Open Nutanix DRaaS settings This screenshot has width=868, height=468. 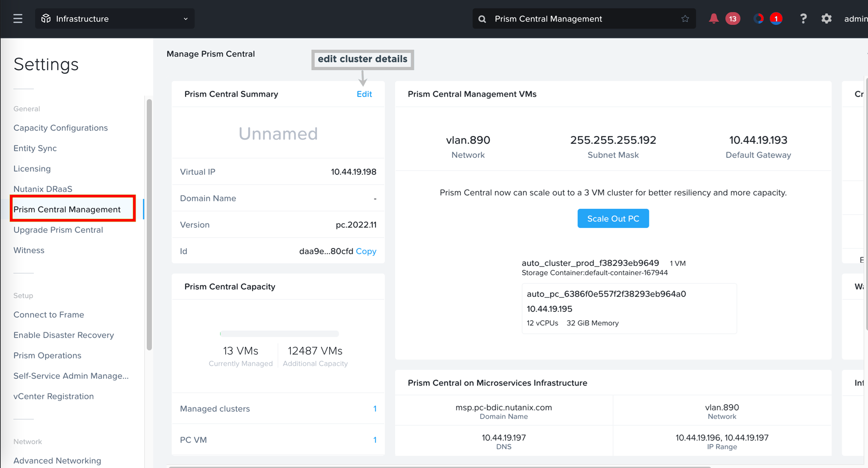(x=43, y=189)
